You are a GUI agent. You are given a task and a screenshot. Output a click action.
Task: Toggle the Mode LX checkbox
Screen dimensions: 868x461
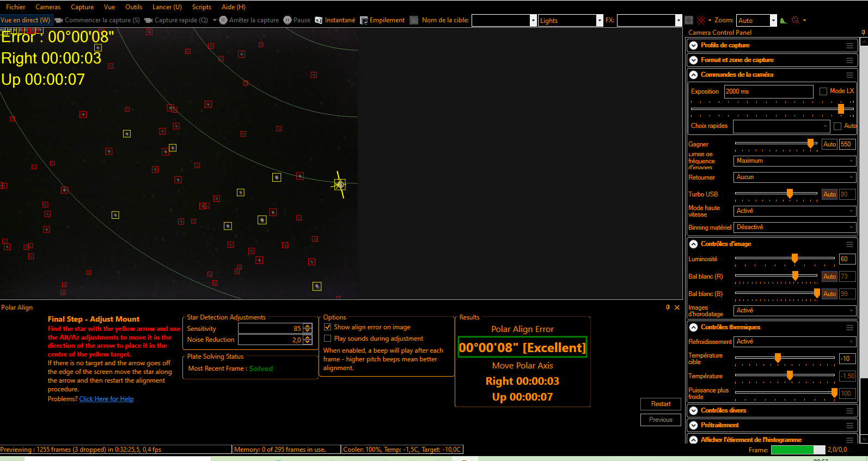pos(823,91)
